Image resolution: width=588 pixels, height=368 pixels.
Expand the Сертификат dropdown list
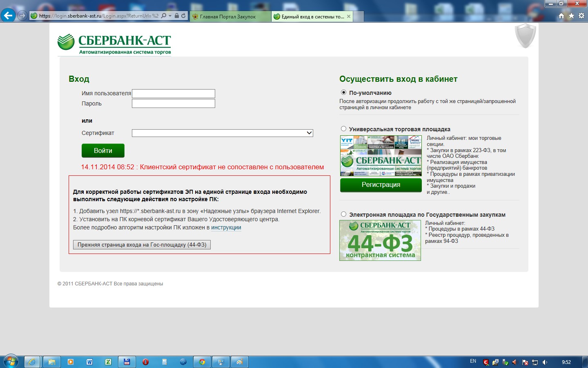pyautogui.click(x=309, y=133)
